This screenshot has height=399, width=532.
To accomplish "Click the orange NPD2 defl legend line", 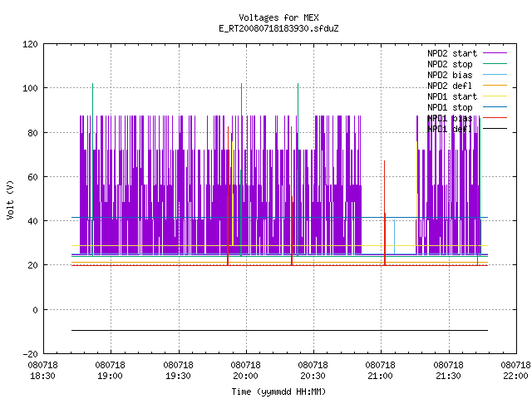I will coord(495,85).
